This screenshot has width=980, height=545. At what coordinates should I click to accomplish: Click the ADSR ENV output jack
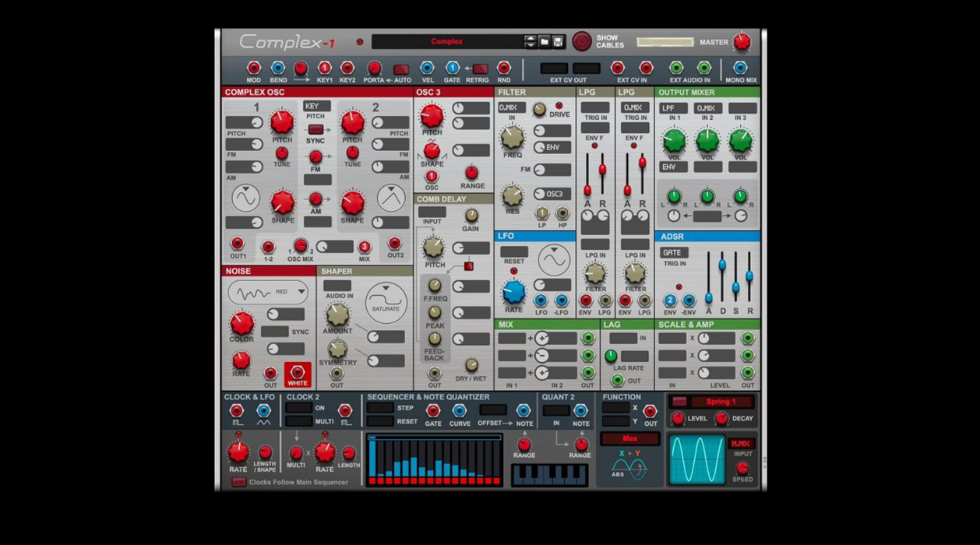670,301
